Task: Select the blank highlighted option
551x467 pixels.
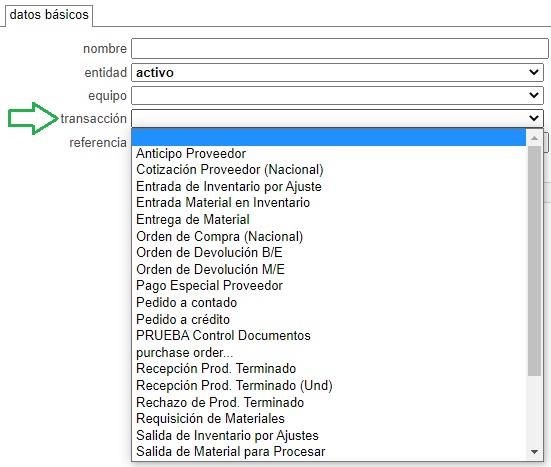Action: (329, 137)
